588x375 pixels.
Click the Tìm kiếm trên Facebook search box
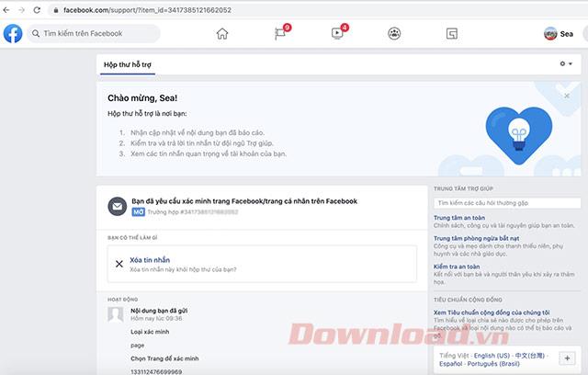[94, 33]
